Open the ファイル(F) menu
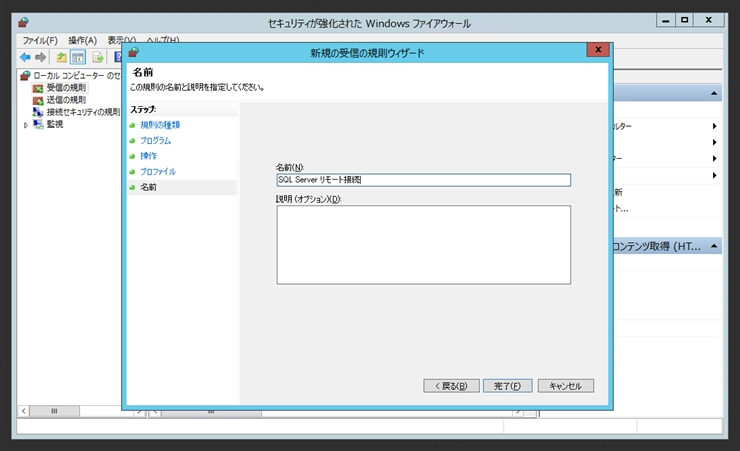Screen dimensions: 740x451 point(40,41)
